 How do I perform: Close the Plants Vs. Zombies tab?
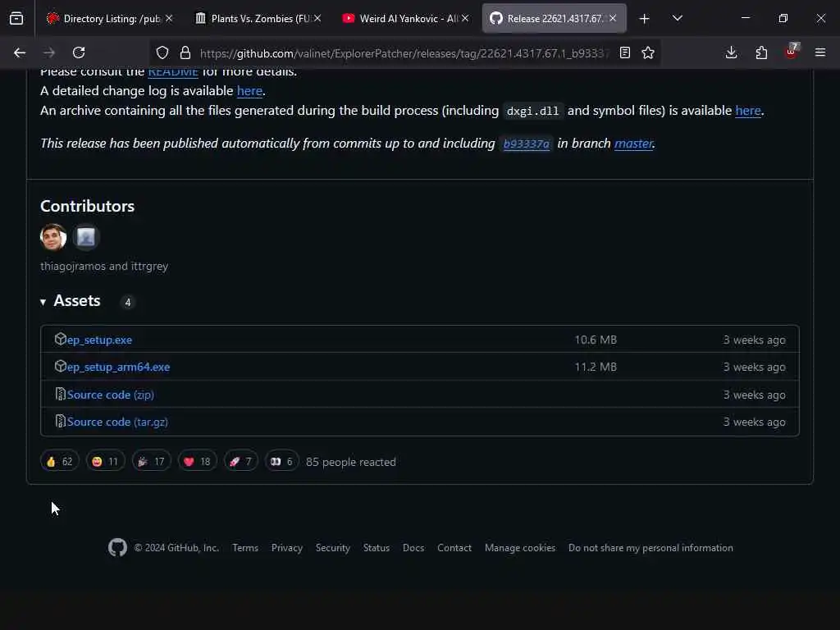click(317, 18)
